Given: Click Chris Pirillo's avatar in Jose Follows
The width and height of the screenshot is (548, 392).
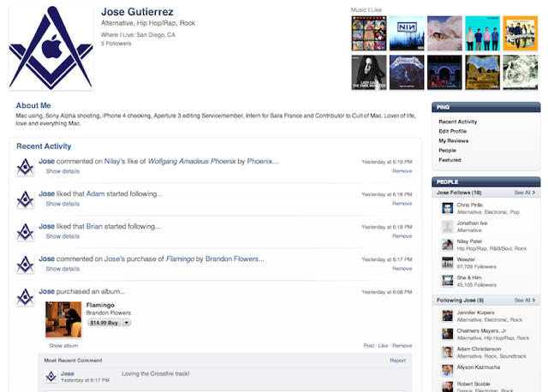Looking at the screenshot, I should pos(447,208).
